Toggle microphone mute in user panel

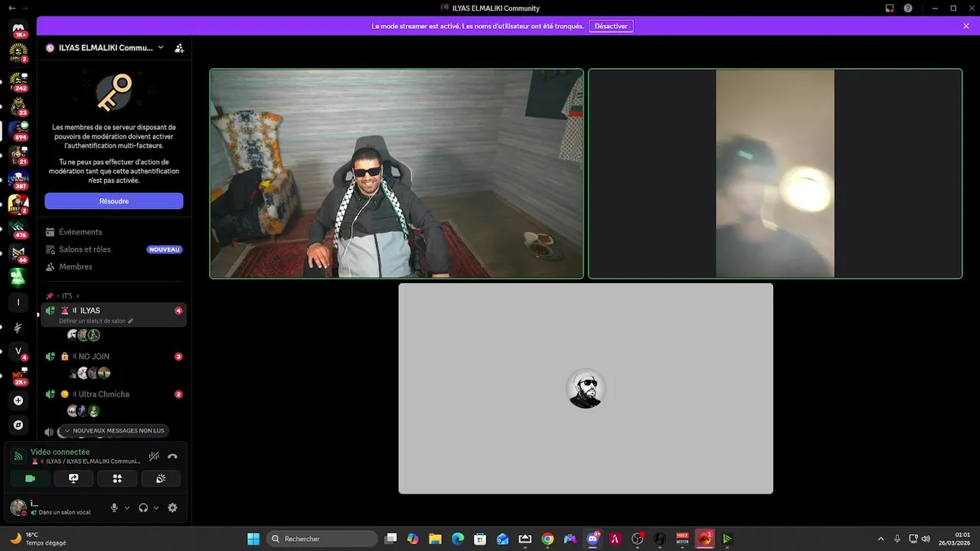[x=114, y=507]
